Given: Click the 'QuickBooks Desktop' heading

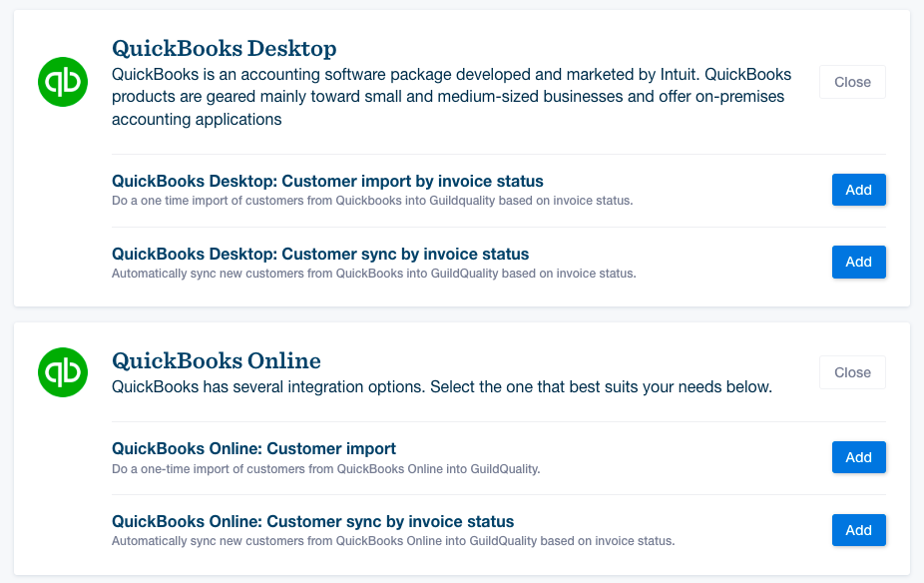Looking at the screenshot, I should 224,48.
